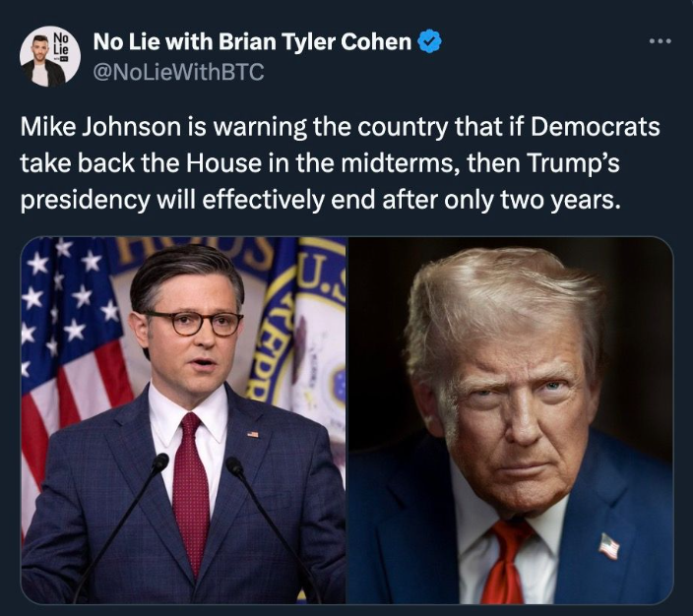
Task: Click the left microphone in the podium photo
Action: [160, 463]
